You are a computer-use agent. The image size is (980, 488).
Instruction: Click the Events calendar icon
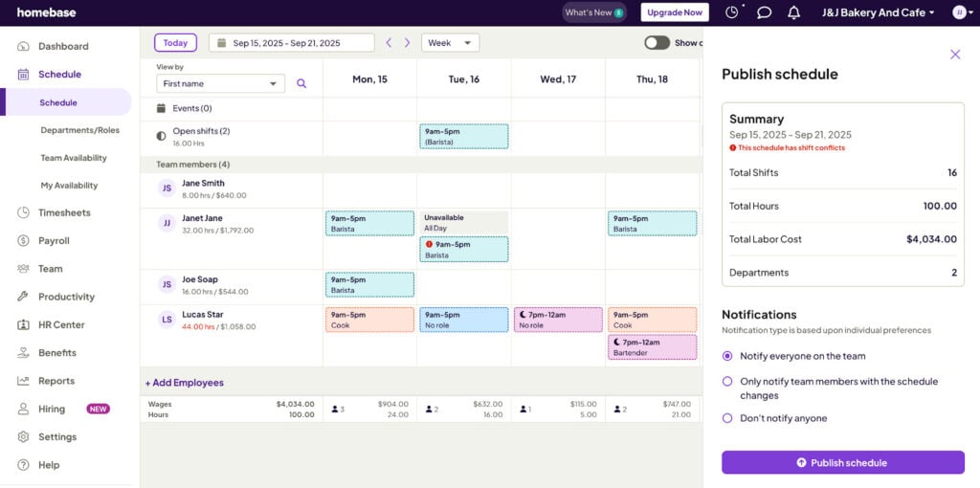coord(161,108)
